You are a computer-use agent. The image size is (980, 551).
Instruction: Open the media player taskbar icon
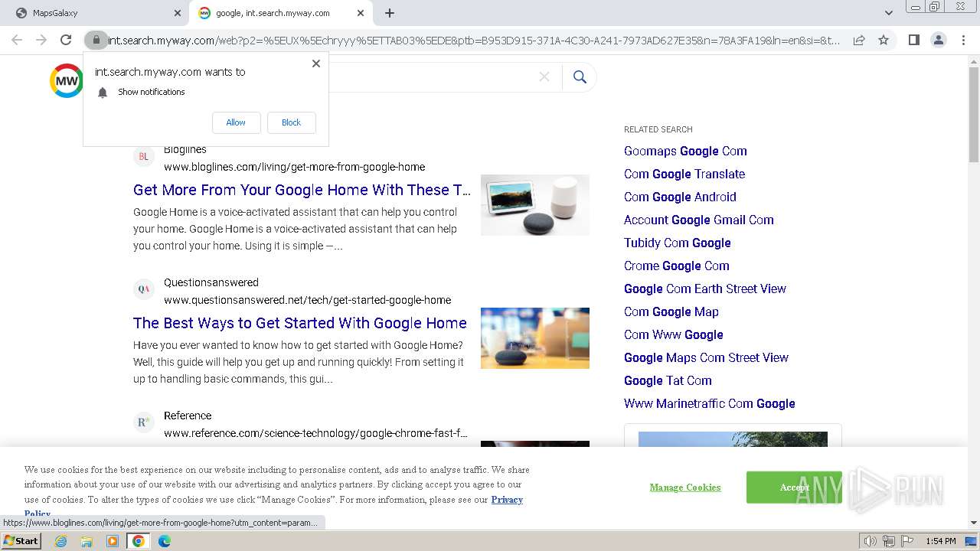[113, 541]
